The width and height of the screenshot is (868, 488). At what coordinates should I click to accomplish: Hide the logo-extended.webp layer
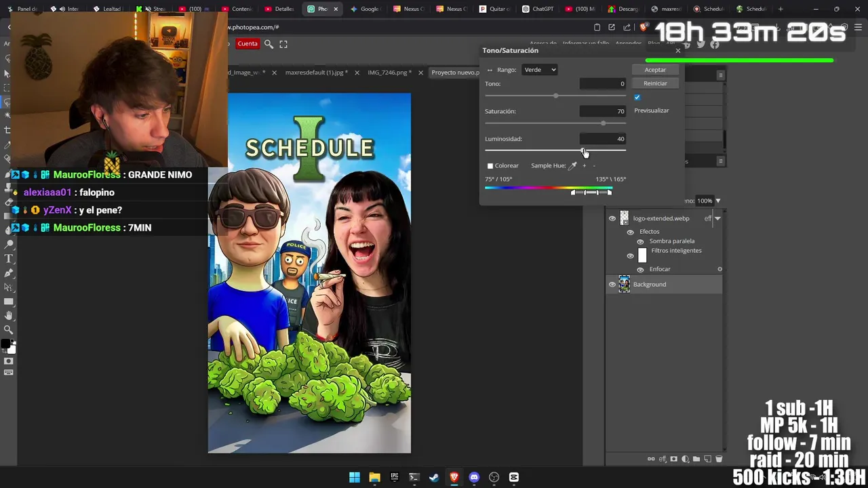pyautogui.click(x=612, y=218)
